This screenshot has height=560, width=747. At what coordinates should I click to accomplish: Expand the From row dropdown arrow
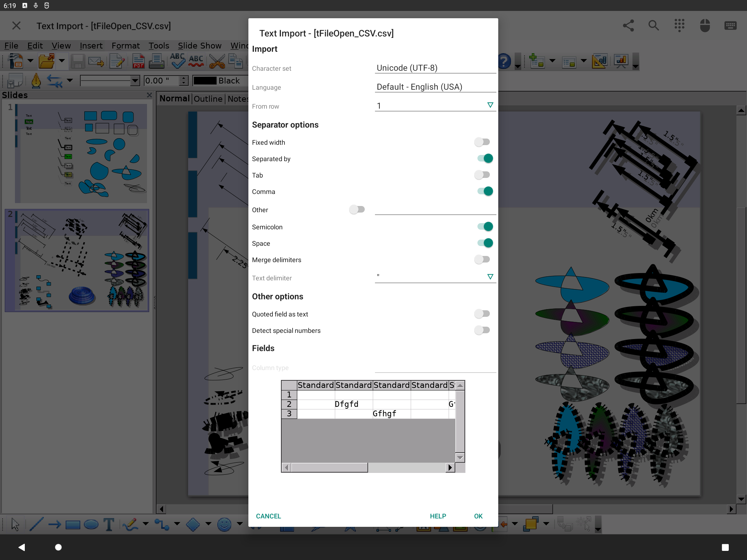tap(490, 105)
